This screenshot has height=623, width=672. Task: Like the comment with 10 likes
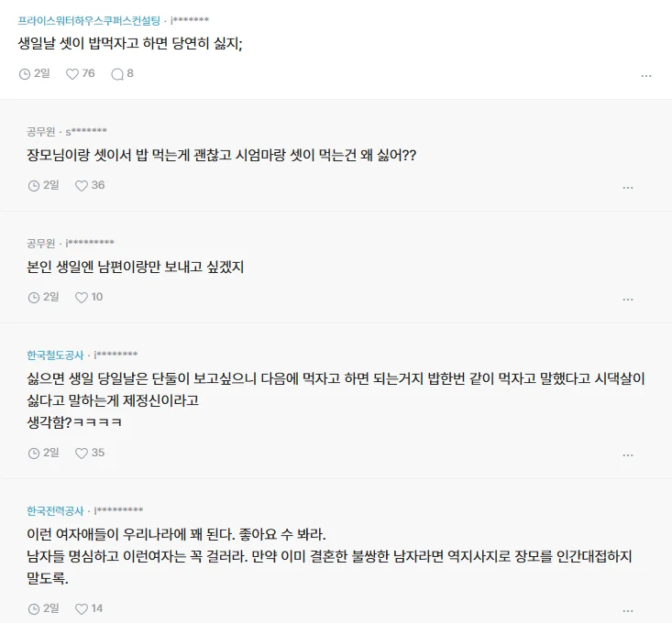82,297
